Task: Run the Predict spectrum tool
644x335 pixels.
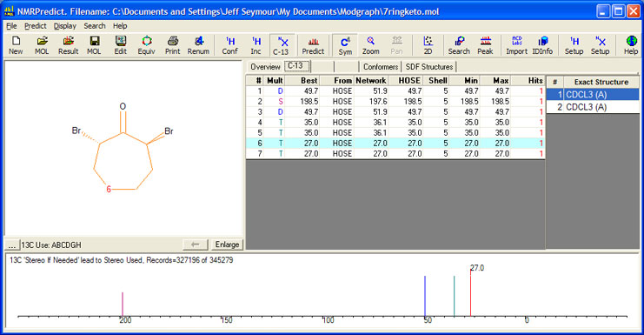Action: tap(313, 45)
